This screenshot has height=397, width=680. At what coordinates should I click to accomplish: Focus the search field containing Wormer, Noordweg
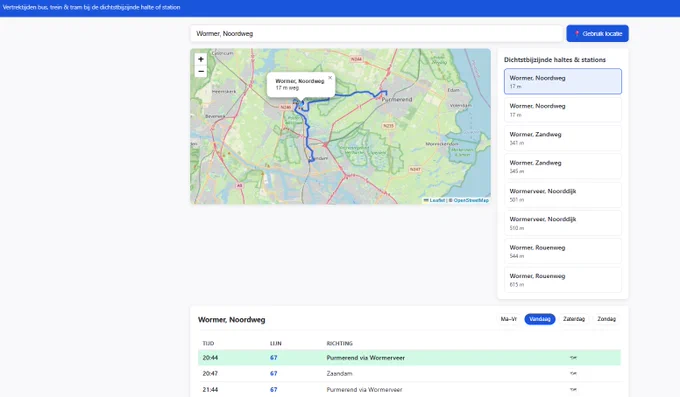click(x=376, y=33)
